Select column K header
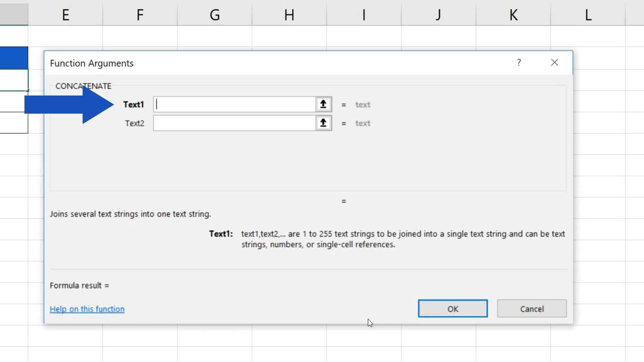The height and width of the screenshot is (362, 644). (x=513, y=15)
